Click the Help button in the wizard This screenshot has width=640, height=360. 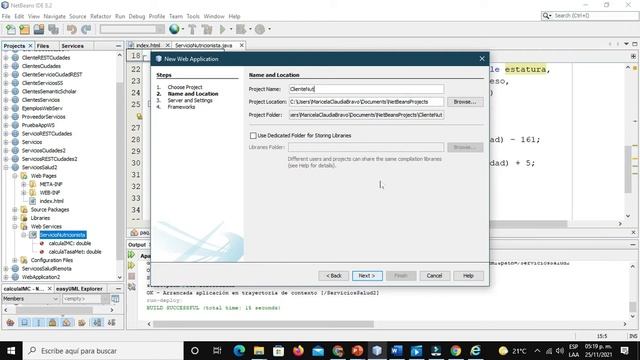pos(468,276)
